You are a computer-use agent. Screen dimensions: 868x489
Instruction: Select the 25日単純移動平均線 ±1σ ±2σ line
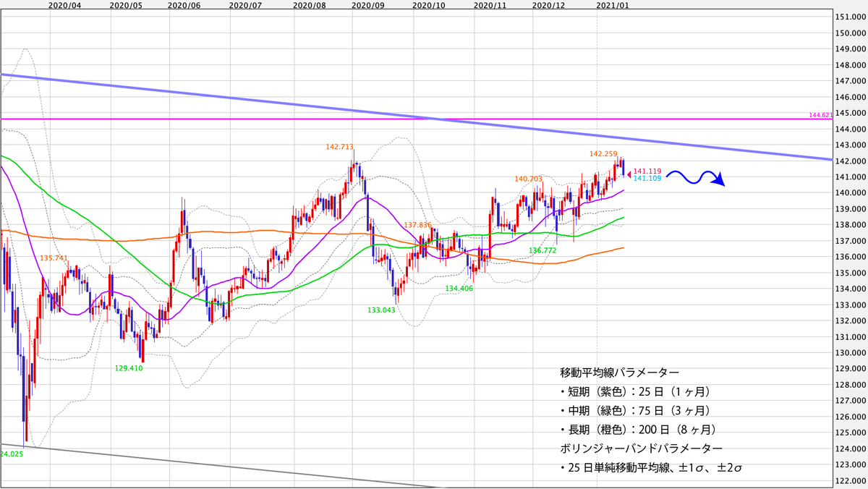[x=651, y=469]
